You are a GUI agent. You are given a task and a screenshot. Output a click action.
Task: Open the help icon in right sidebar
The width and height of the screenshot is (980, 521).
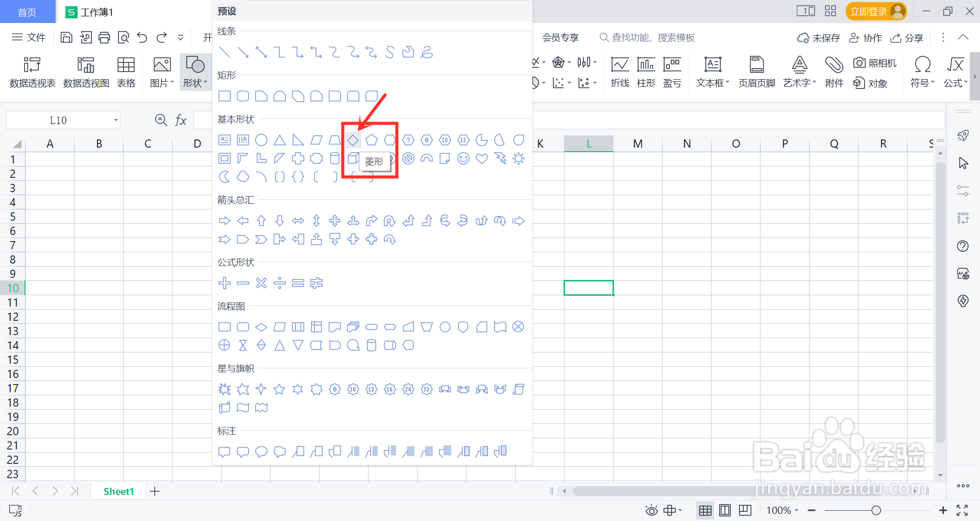click(x=964, y=246)
